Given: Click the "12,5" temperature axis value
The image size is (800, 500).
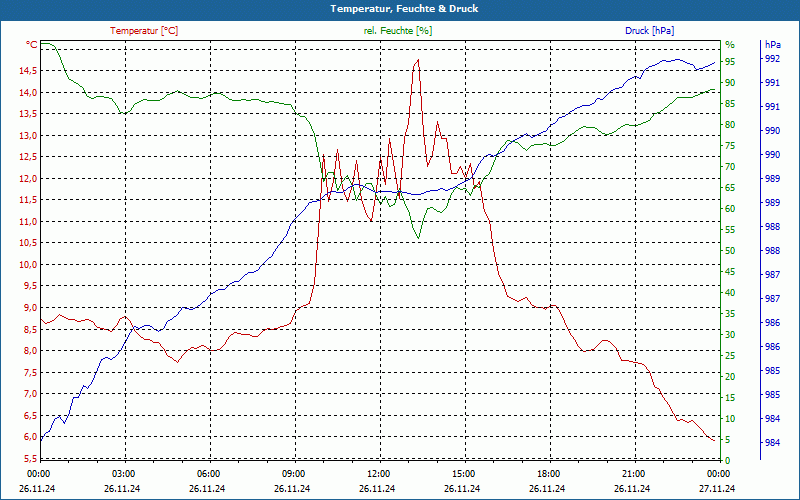Looking at the screenshot, I should (28, 157).
